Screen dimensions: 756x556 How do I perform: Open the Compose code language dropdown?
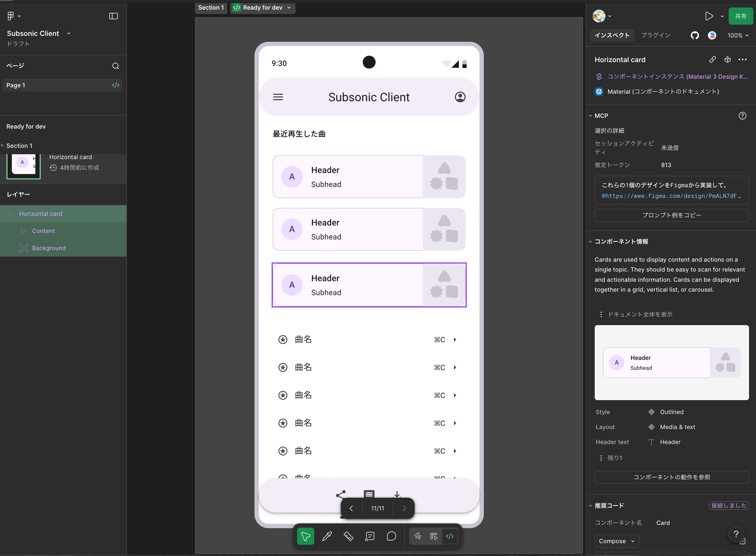point(617,541)
